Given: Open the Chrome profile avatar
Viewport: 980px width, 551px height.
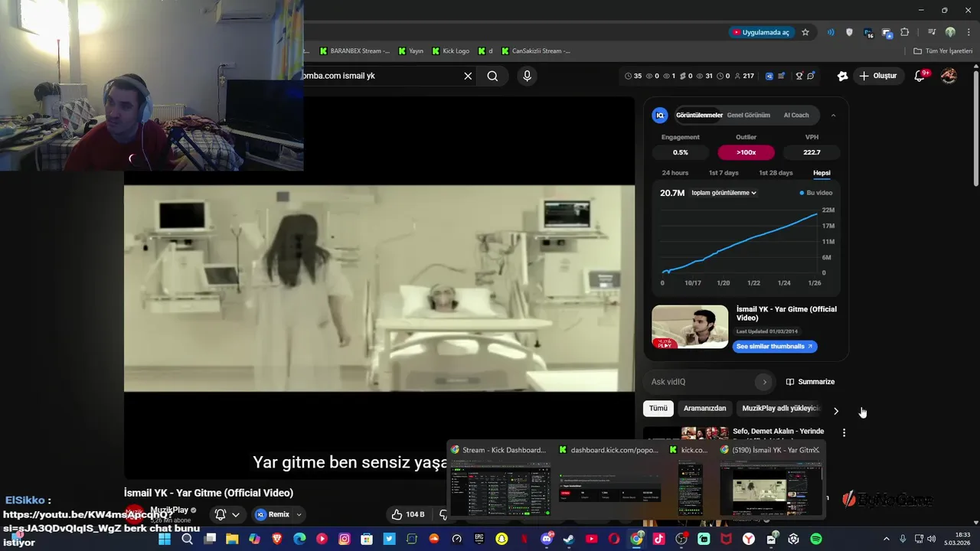Looking at the screenshot, I should (950, 32).
